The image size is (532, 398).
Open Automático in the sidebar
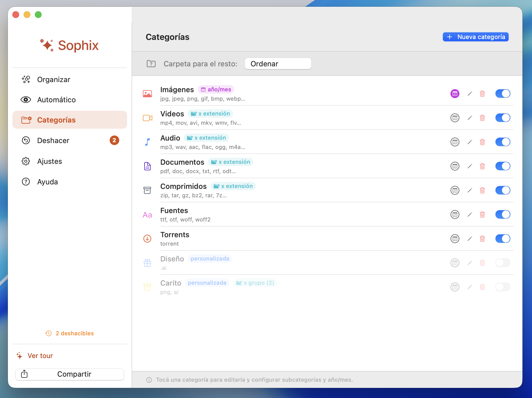[x=70, y=100]
